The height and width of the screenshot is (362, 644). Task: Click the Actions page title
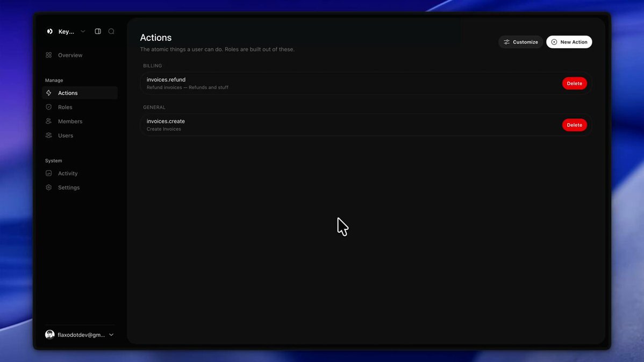pyautogui.click(x=156, y=38)
